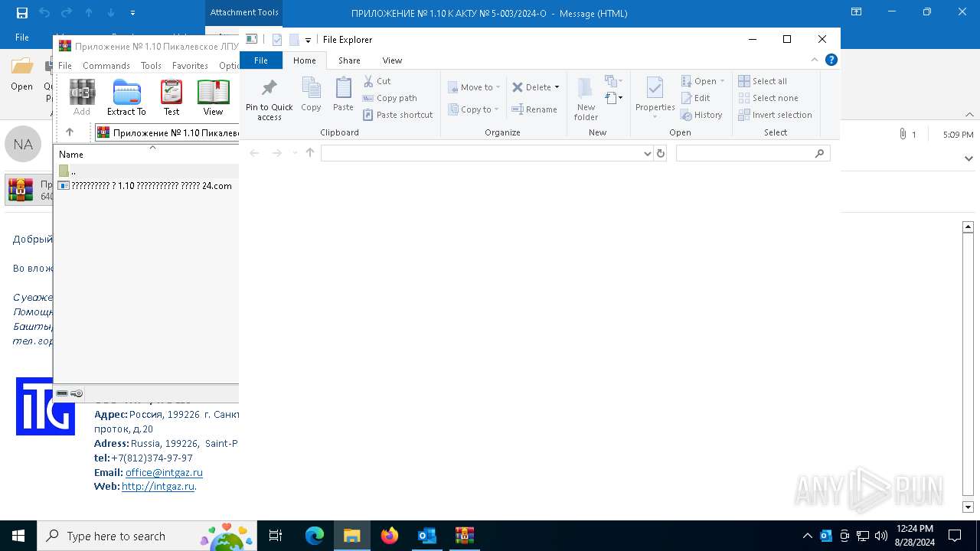Click the Task View taskbar icon
The height and width of the screenshot is (551, 980).
(276, 536)
